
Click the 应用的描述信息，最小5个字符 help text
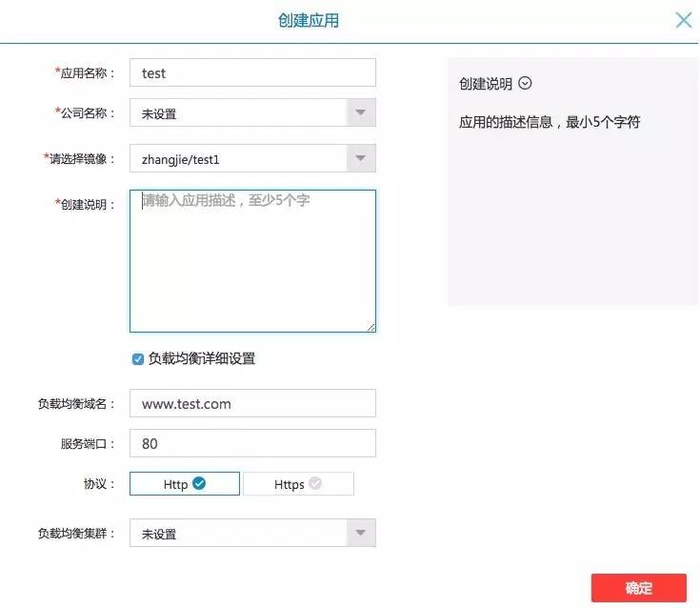point(550,122)
